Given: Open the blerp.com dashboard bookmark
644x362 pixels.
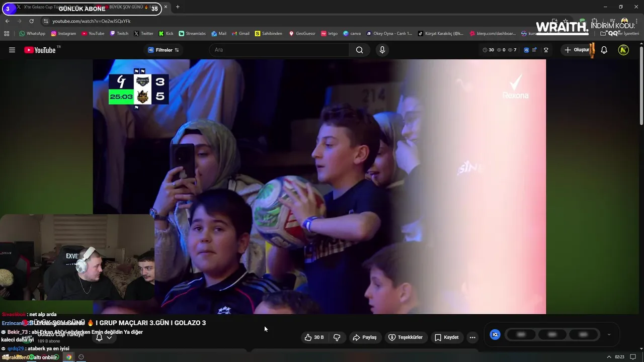Looking at the screenshot, I should 493,34.
